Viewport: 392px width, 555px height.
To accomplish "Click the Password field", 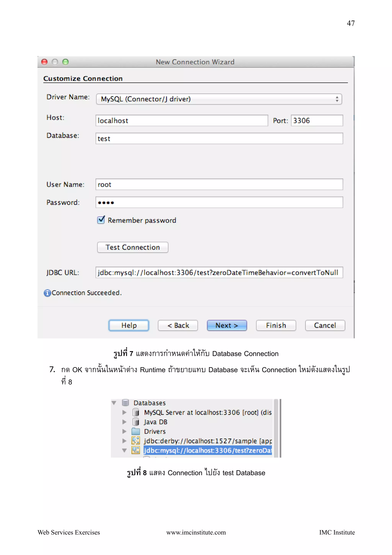I will 219,202.
